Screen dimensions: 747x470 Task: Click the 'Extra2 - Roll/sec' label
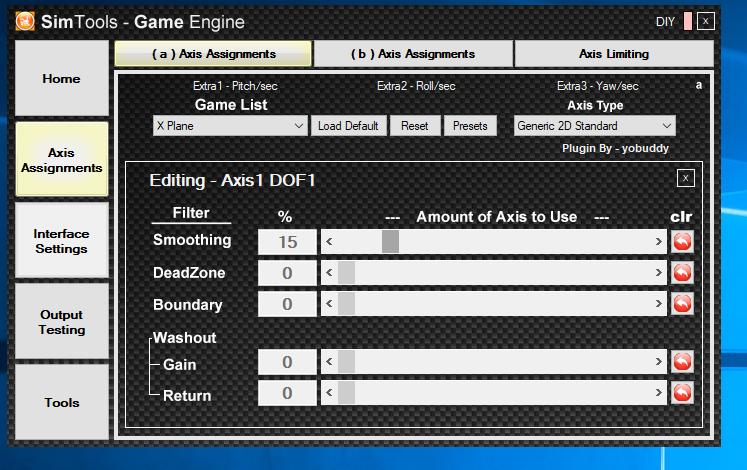coord(416,86)
